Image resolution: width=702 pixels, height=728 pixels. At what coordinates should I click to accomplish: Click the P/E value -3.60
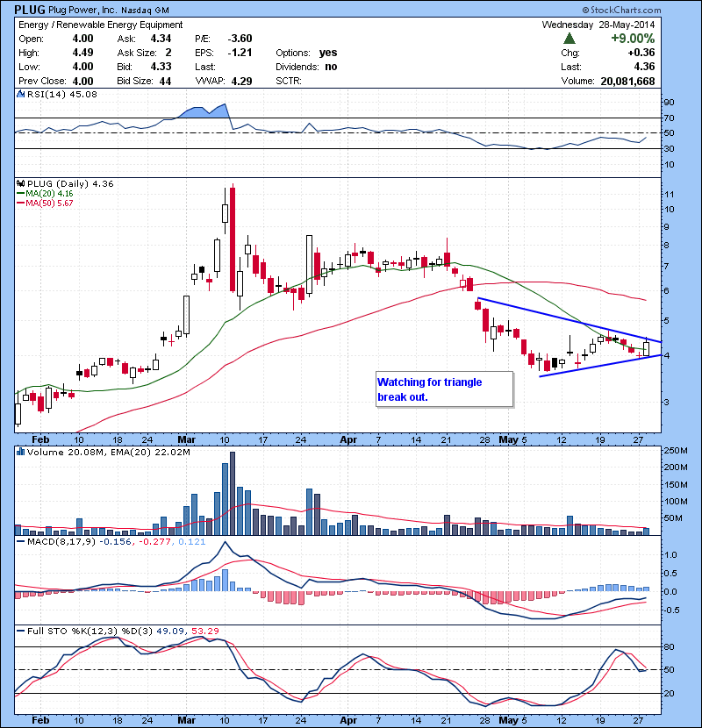click(240, 39)
